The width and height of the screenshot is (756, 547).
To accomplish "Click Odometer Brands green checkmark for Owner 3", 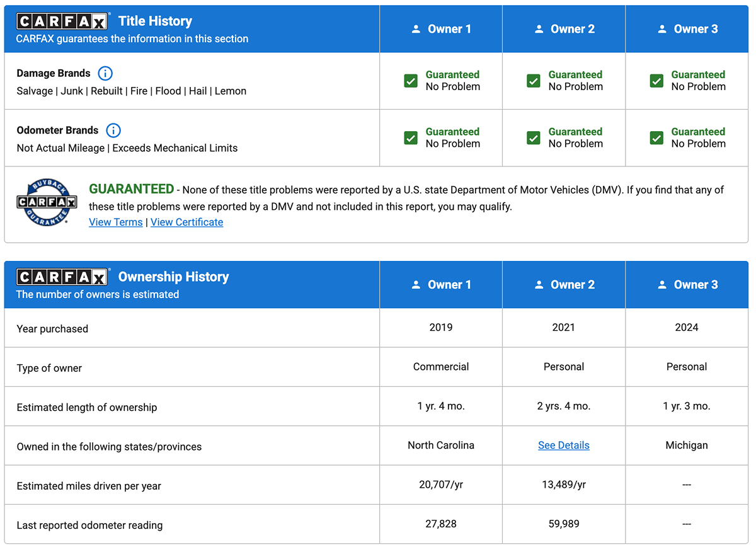I will pos(656,138).
